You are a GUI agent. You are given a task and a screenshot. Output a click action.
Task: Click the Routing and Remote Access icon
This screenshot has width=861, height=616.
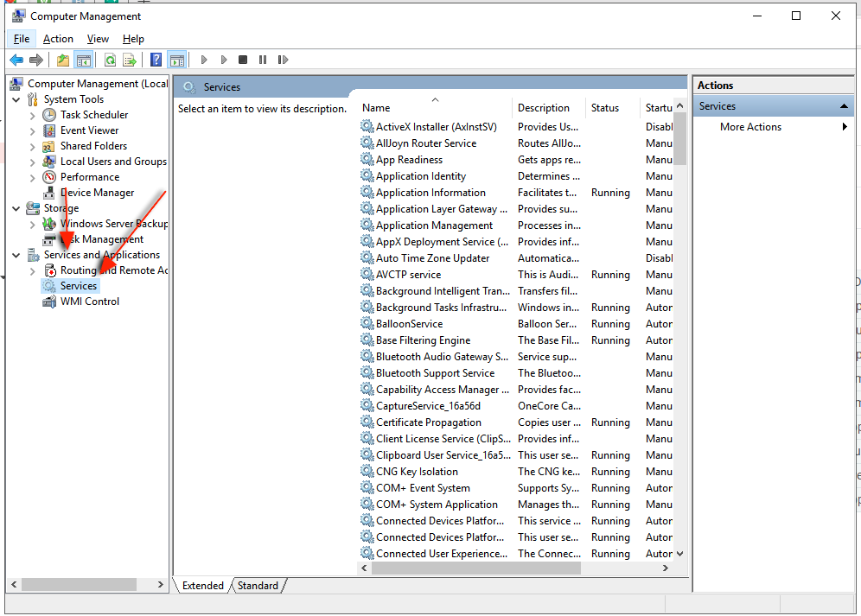click(50, 270)
